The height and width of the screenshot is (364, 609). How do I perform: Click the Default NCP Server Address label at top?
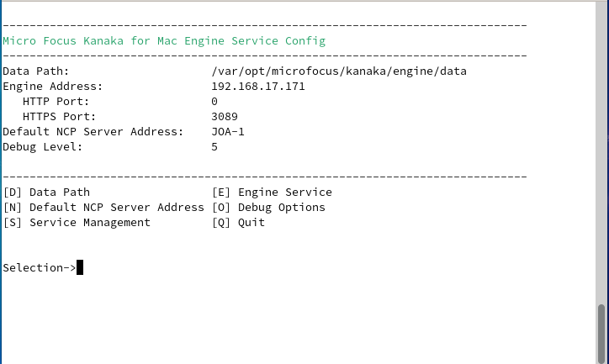[93, 132]
